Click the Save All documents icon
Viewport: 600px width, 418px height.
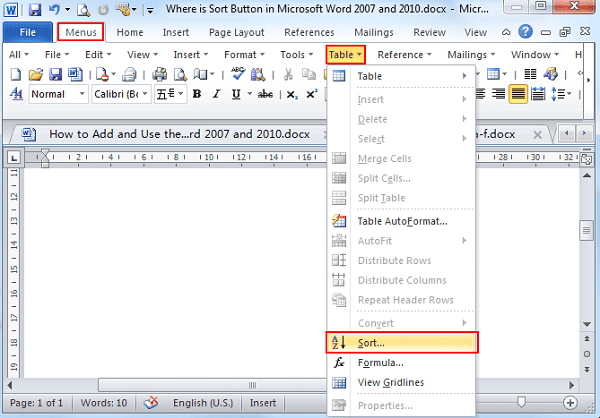click(x=75, y=74)
